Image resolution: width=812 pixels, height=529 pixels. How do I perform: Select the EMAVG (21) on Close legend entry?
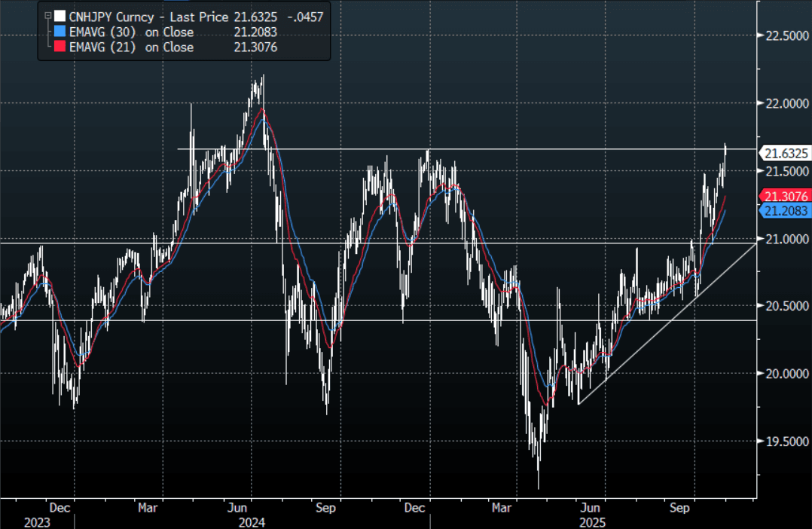(133, 47)
